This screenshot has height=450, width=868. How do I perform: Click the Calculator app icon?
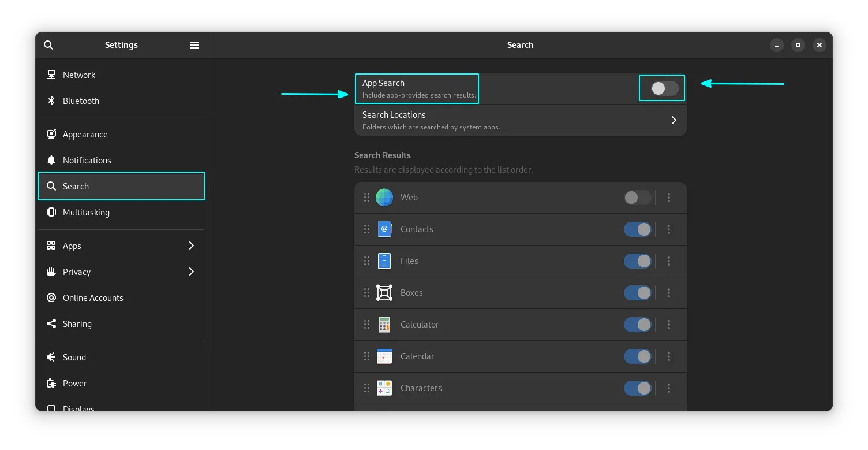click(384, 325)
